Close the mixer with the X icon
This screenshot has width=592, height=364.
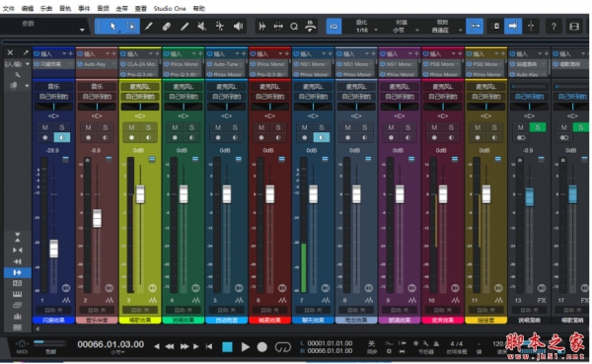click(10, 52)
